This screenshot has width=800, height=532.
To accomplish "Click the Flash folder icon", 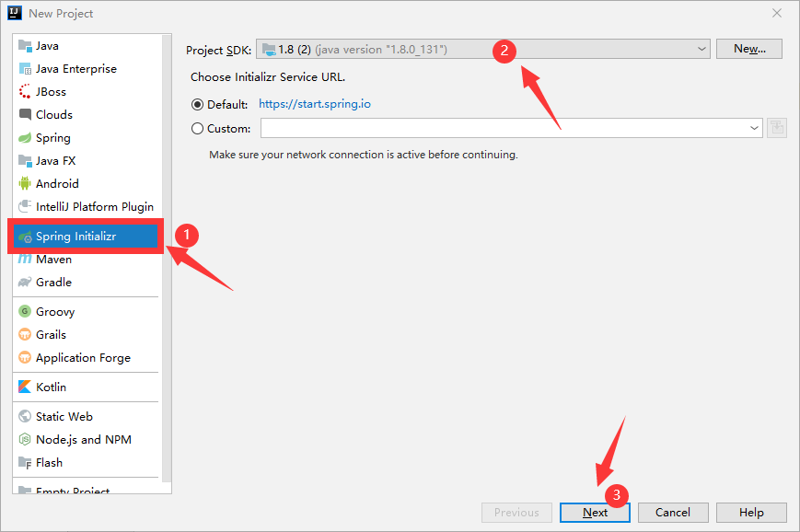I will pos(25,463).
